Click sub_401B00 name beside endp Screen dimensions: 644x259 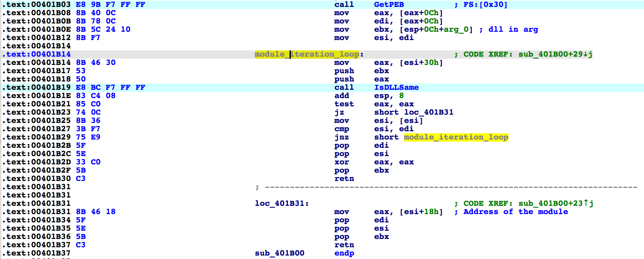point(280,253)
